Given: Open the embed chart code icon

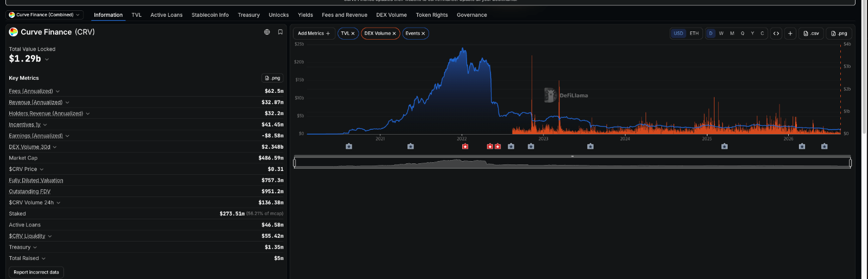Looking at the screenshot, I should [x=776, y=33].
